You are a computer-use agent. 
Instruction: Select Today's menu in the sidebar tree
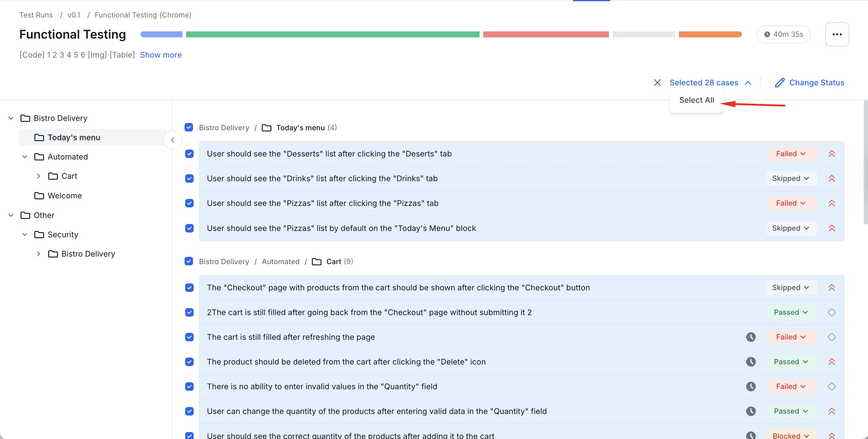click(93, 137)
